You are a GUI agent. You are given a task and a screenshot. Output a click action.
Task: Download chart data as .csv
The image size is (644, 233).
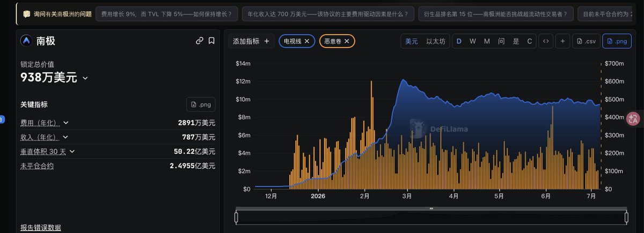click(586, 41)
